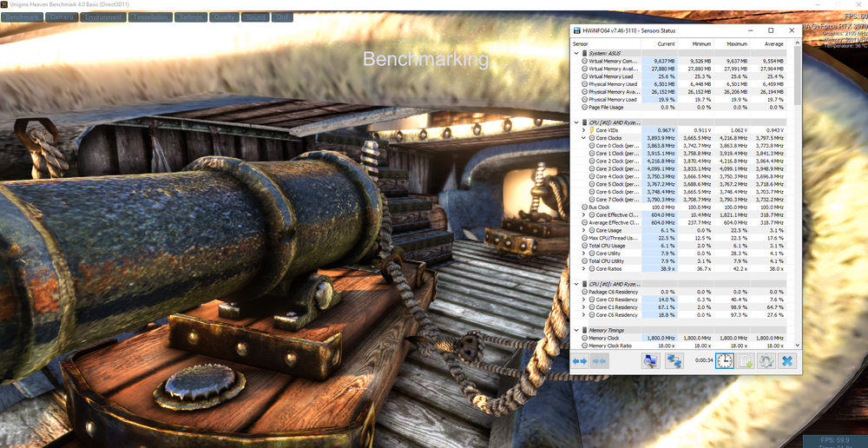The width and height of the screenshot is (868, 448).
Task: Click the expand columns blue arrows icon
Action: click(579, 361)
